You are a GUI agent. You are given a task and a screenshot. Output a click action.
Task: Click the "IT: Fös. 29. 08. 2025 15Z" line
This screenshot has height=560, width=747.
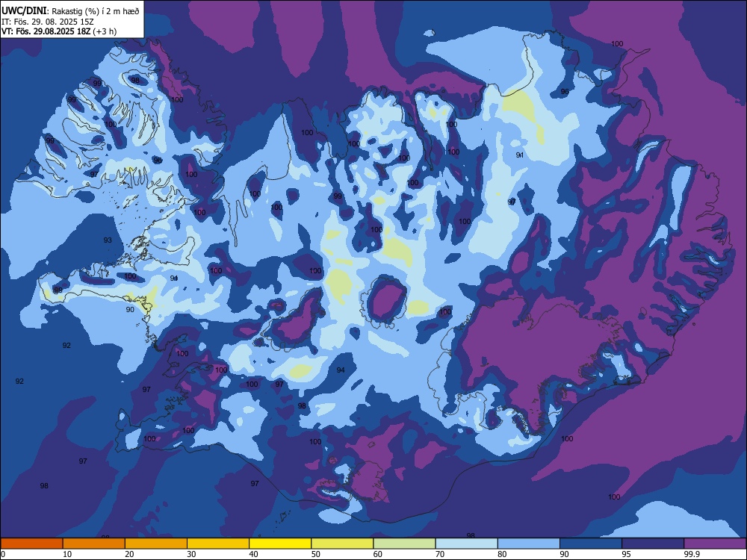click(x=48, y=22)
